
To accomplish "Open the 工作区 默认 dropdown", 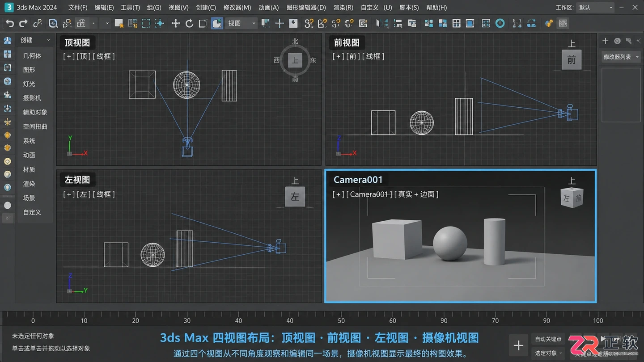I will click(595, 8).
